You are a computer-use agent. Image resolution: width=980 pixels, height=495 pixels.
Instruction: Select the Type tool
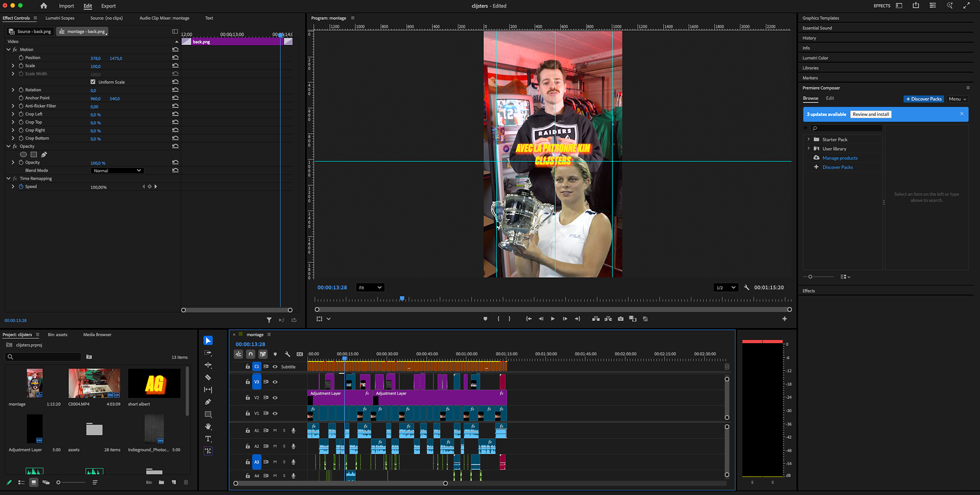coord(208,438)
